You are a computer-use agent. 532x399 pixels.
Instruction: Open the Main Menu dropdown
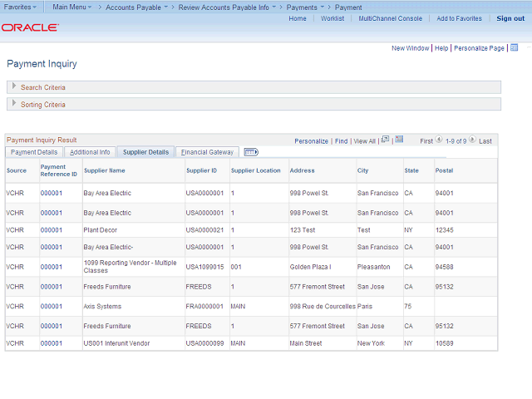73,7
